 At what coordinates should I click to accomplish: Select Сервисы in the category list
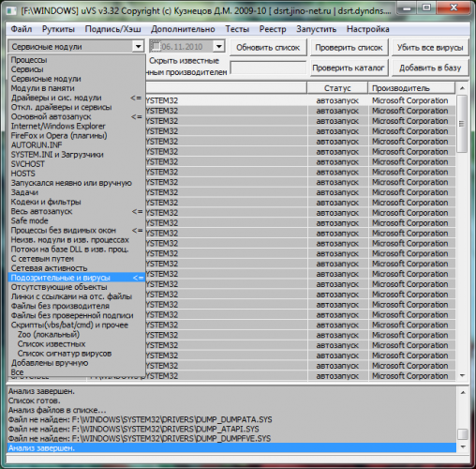(x=77, y=69)
